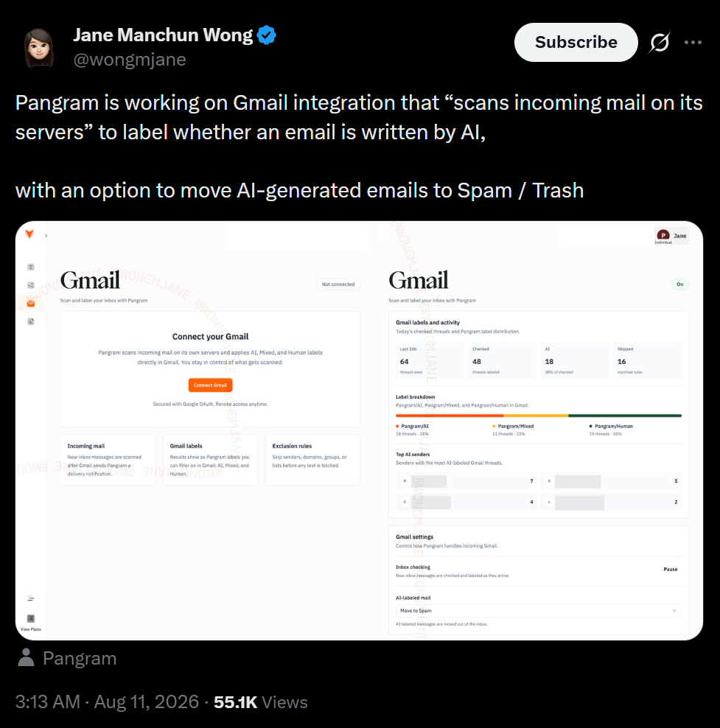Screen dimensions: 720x728
Task: Click the blue verified badge
Action: point(267,35)
